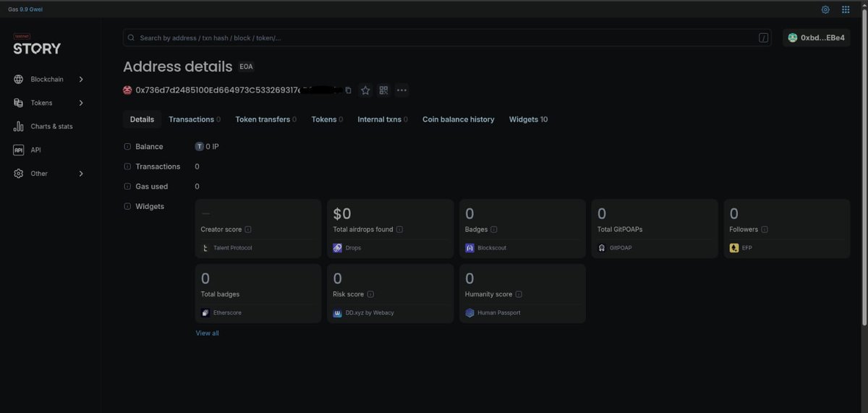868x413 pixels.
Task: Switch to the Token transfers tab
Action: click(x=266, y=119)
